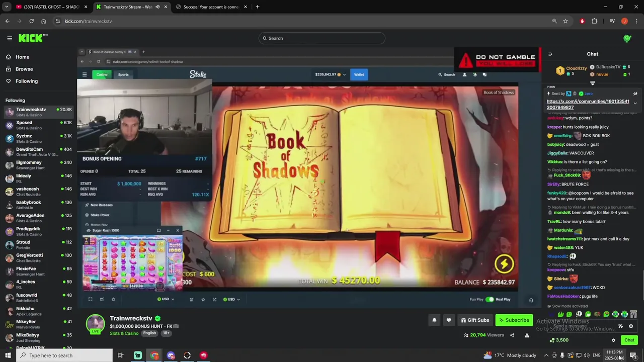This screenshot has width=644, height=362.
Task: Toggle stream notifications bell
Action: [x=434, y=320]
